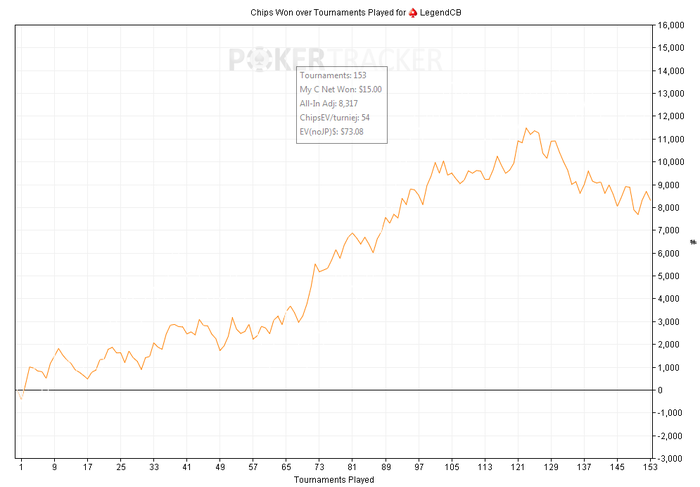Click x-axis tick label 65
The width and height of the screenshot is (700, 487).
pyautogui.click(x=286, y=467)
